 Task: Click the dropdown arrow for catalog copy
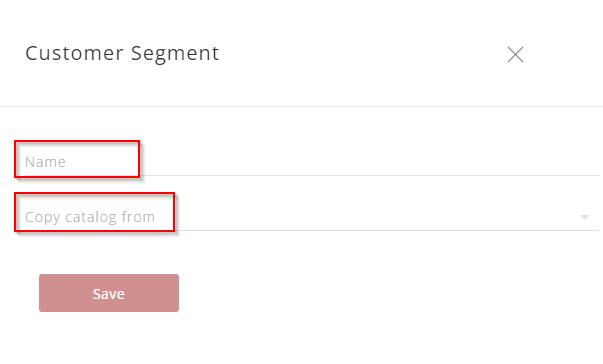(x=585, y=218)
